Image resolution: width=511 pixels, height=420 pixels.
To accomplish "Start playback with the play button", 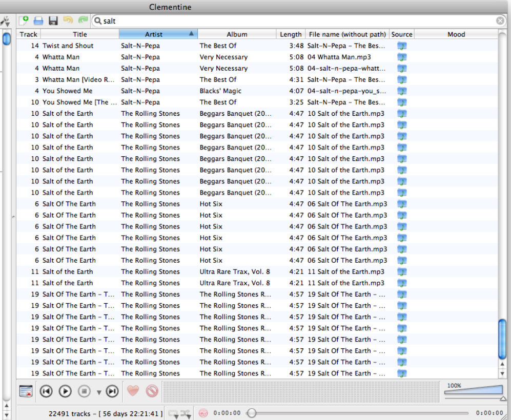I will tap(65, 391).
